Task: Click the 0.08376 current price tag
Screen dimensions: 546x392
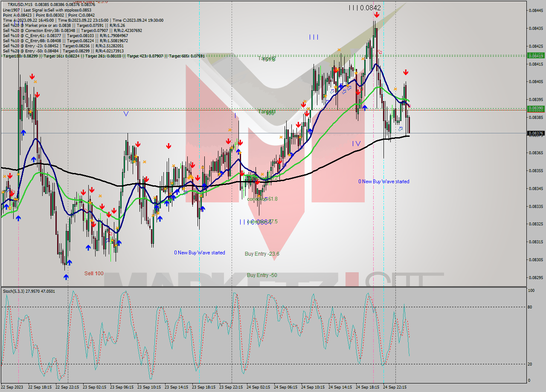Action: tap(536, 133)
